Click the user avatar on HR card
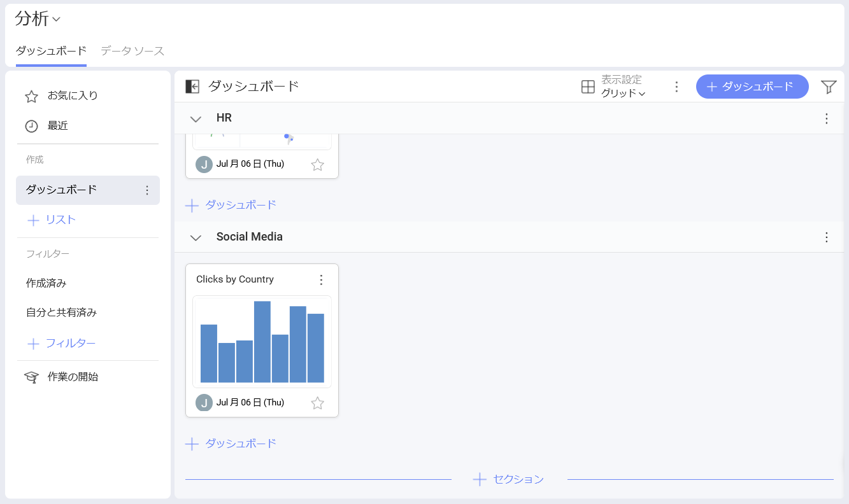The image size is (849, 504). point(204,164)
